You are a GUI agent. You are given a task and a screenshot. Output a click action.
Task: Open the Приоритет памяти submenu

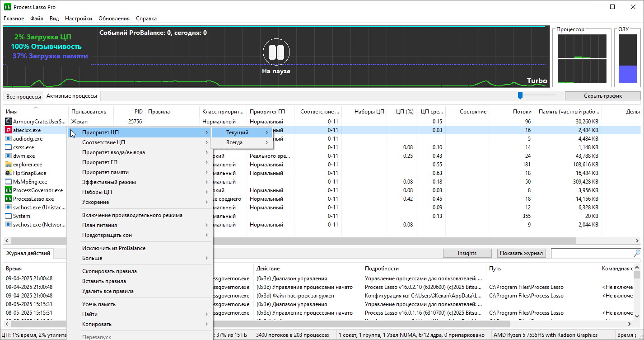click(140, 172)
